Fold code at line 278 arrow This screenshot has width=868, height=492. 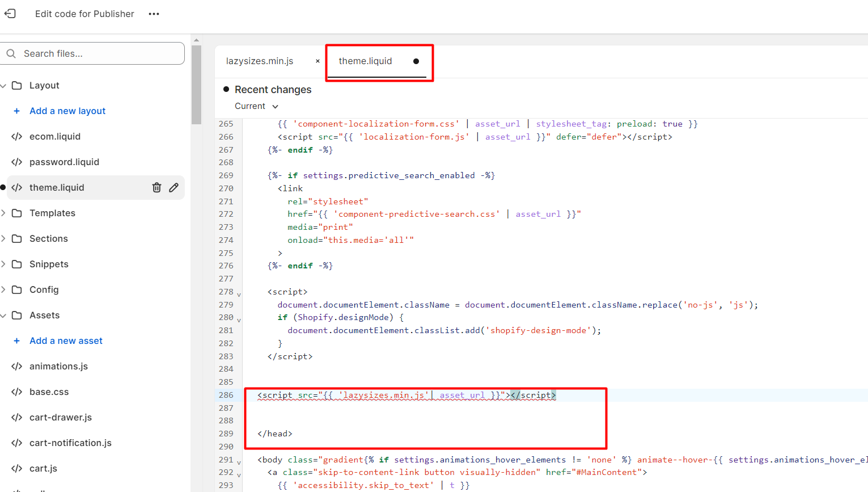(x=239, y=295)
